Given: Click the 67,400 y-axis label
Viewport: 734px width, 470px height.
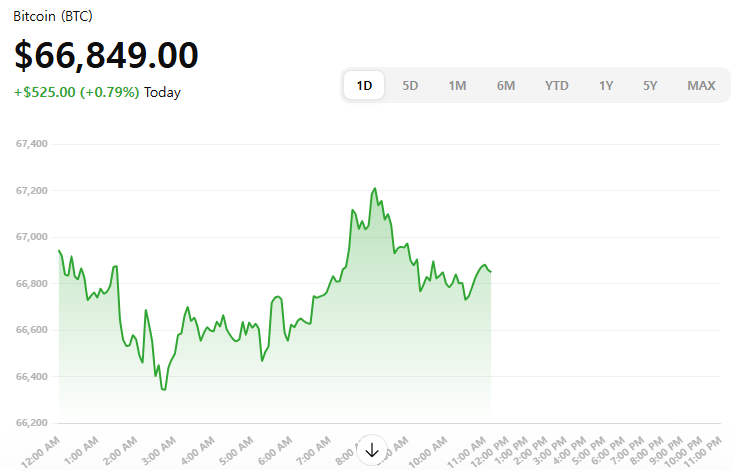Looking at the screenshot, I should (32, 144).
